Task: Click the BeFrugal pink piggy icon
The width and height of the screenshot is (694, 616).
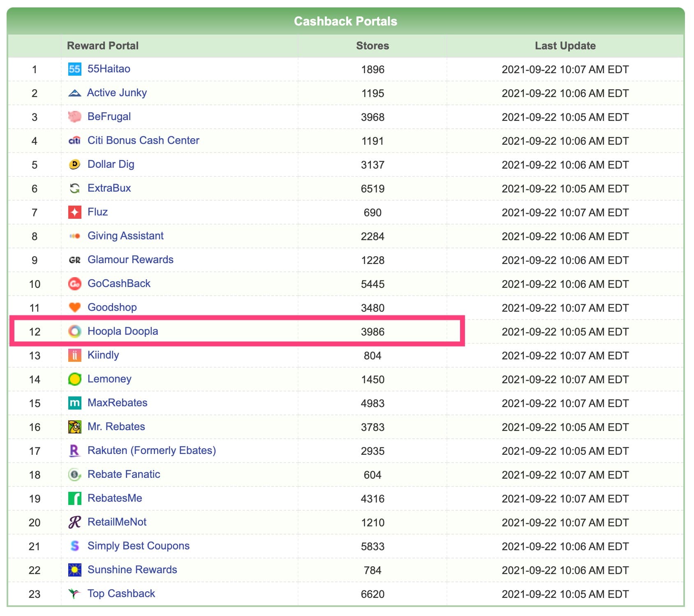Action: (x=74, y=117)
